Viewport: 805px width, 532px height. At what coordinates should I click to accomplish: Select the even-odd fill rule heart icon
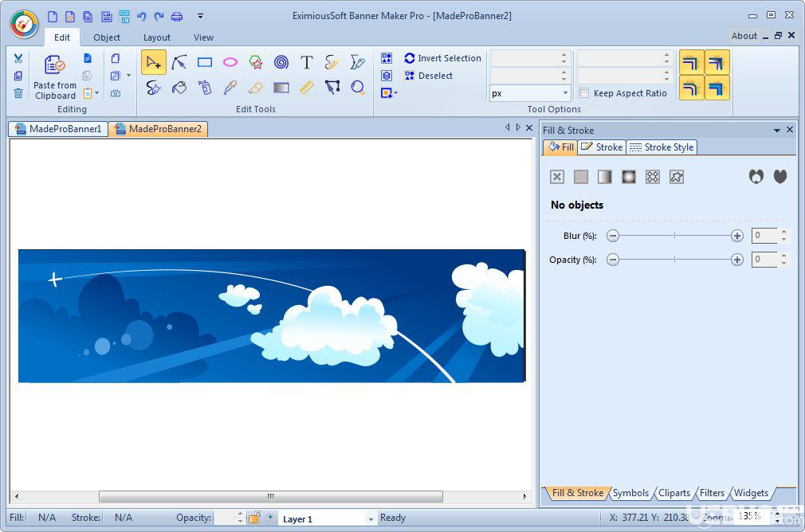756,177
